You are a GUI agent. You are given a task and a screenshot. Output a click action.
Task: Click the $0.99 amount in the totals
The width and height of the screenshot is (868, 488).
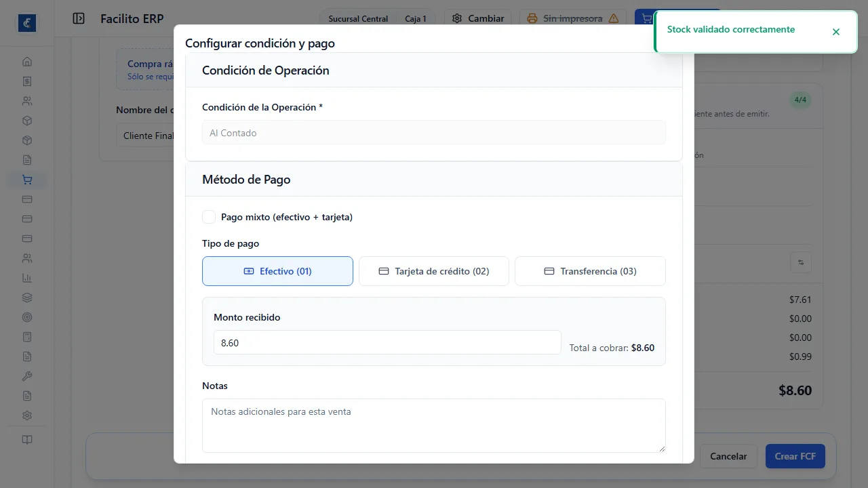800,357
